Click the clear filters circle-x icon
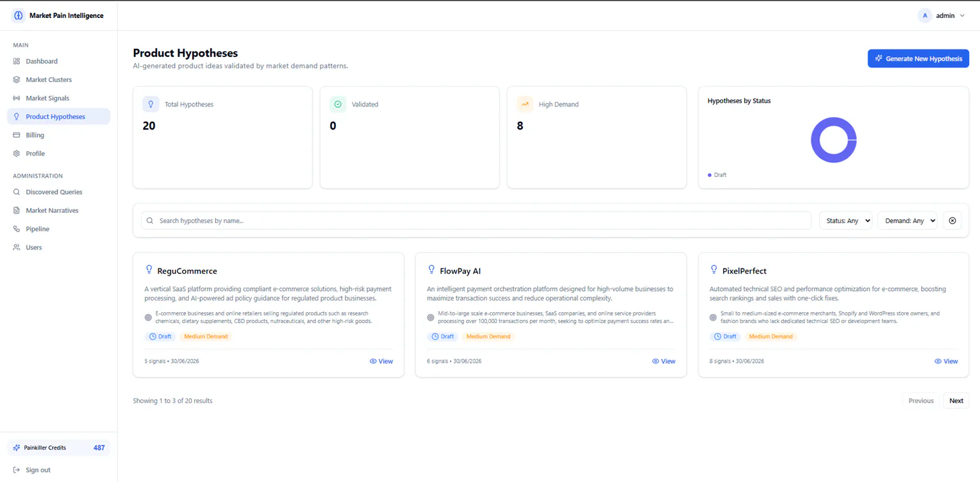980x482 pixels. pyautogui.click(x=952, y=220)
